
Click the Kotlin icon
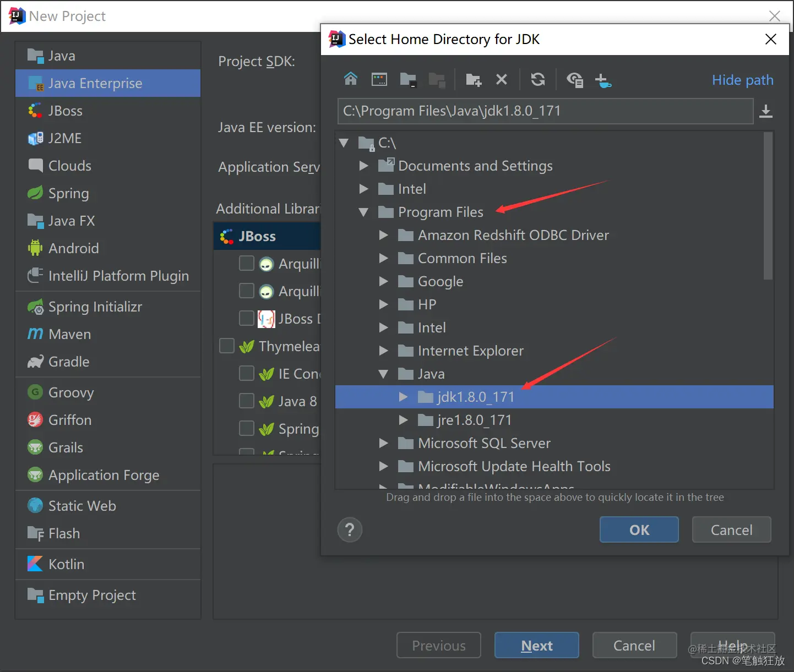35,564
